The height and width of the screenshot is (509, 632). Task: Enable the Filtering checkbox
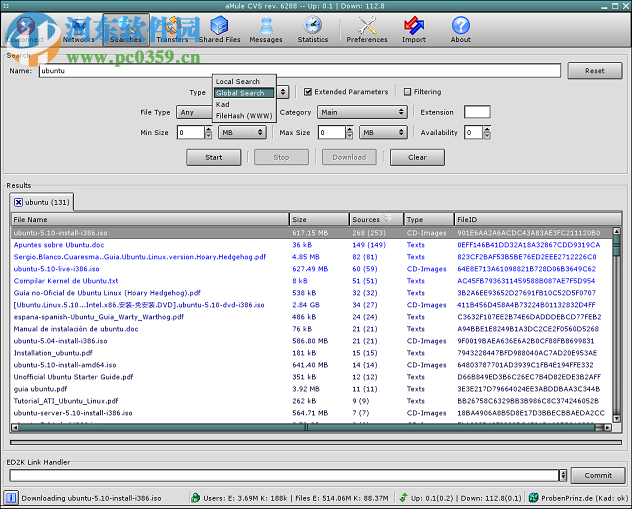[407, 92]
